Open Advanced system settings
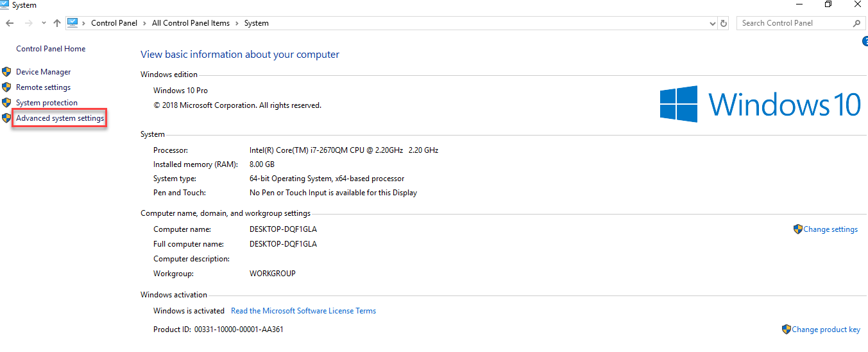The width and height of the screenshot is (868, 352). (x=60, y=118)
